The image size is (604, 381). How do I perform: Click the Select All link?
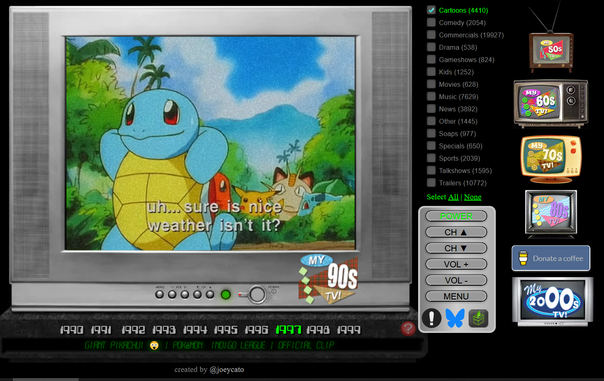[453, 197]
